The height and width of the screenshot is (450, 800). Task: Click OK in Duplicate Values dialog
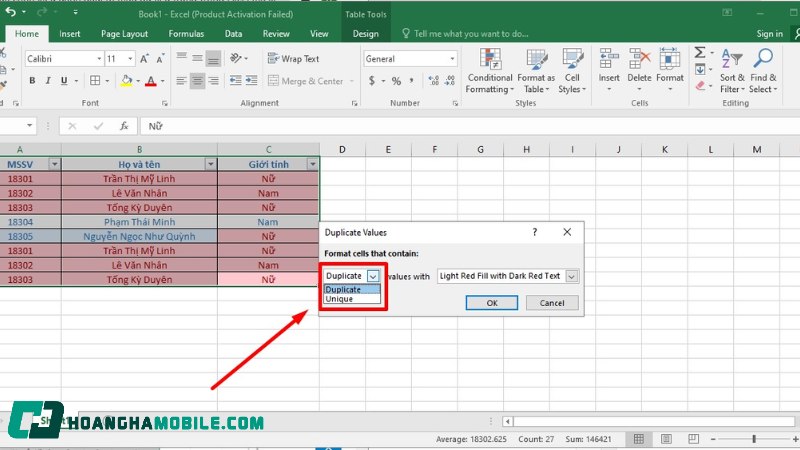point(492,303)
